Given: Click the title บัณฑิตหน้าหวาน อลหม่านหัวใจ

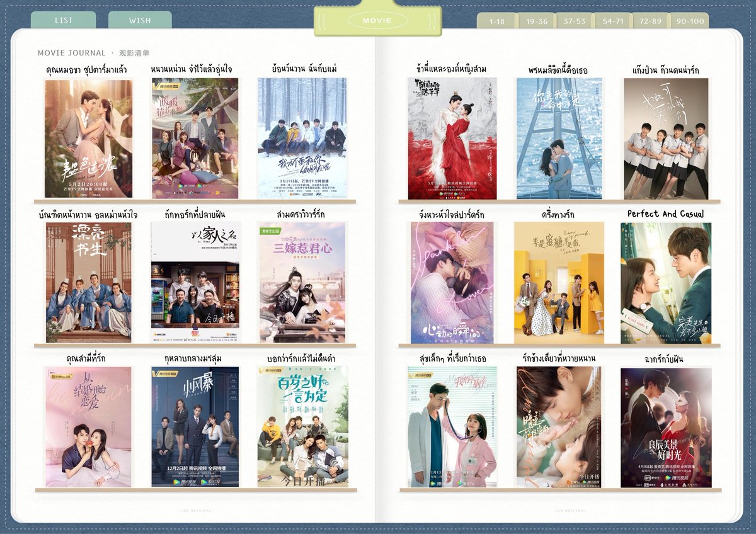Looking at the screenshot, I should 88,215.
